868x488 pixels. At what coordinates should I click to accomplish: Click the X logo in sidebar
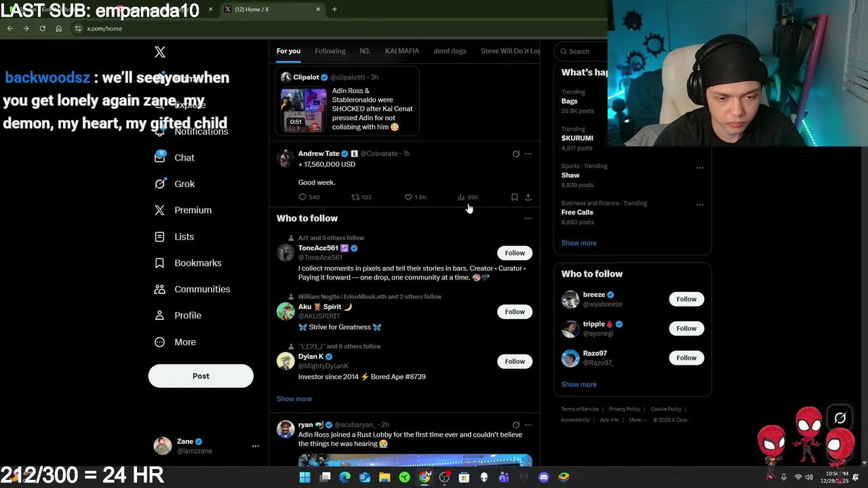[160, 52]
